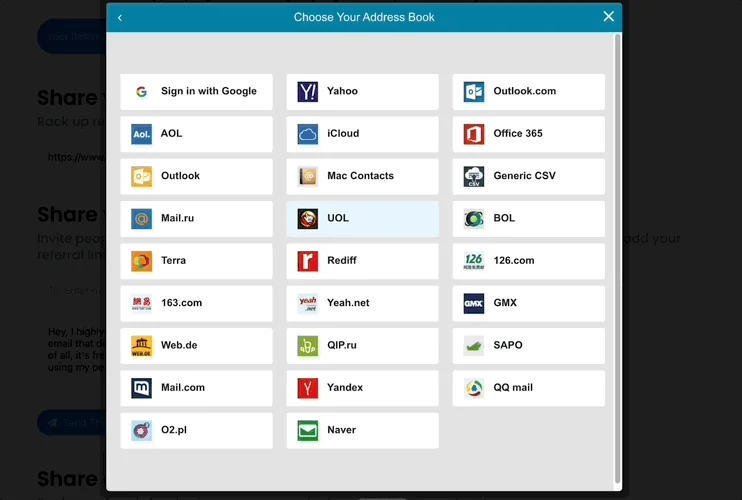Click the UOL round icon
This screenshot has height=500, width=742.
point(308,219)
